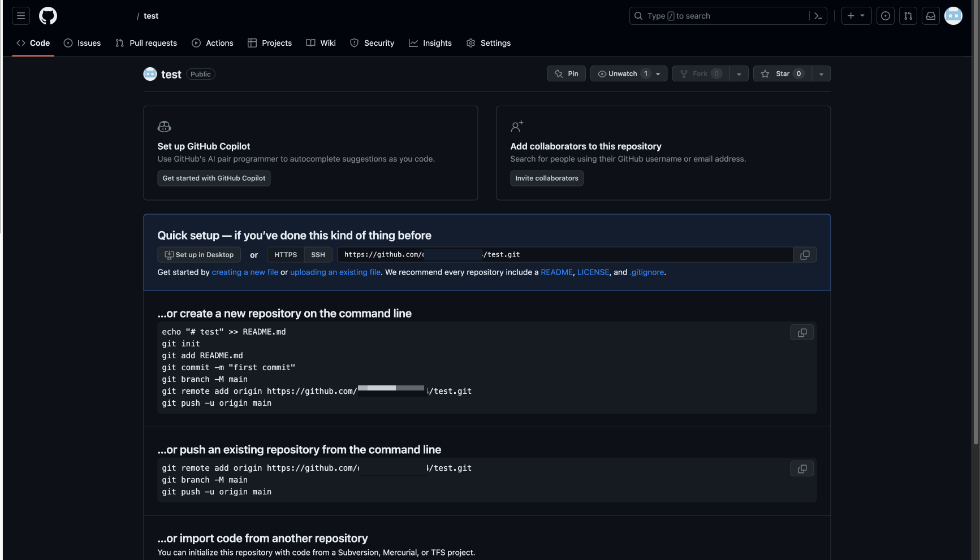Click the add-person icon in collaborators card
This screenshot has height=560, width=980.
[x=517, y=127]
